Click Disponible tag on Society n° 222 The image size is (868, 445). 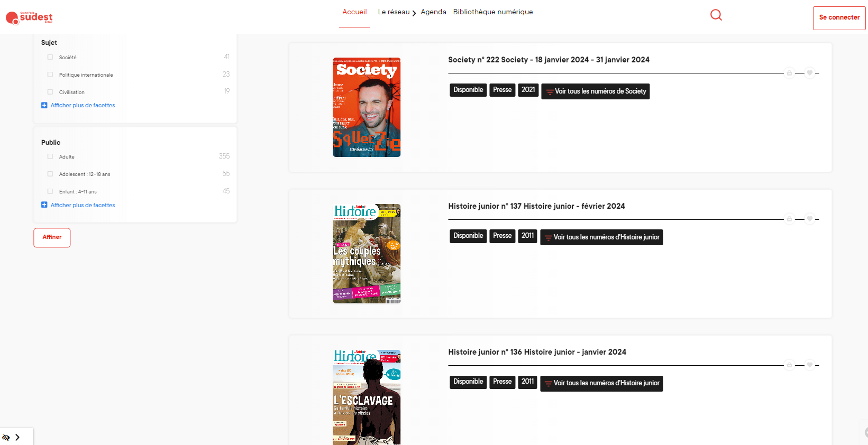click(x=468, y=90)
